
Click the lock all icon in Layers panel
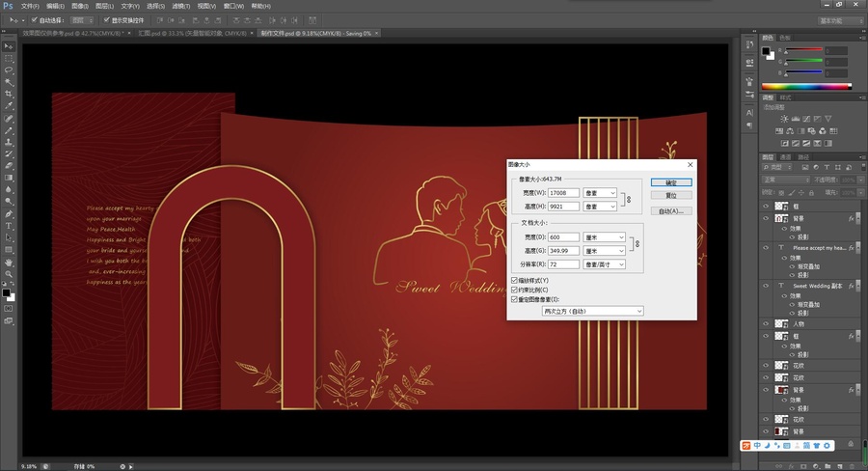tap(811, 193)
